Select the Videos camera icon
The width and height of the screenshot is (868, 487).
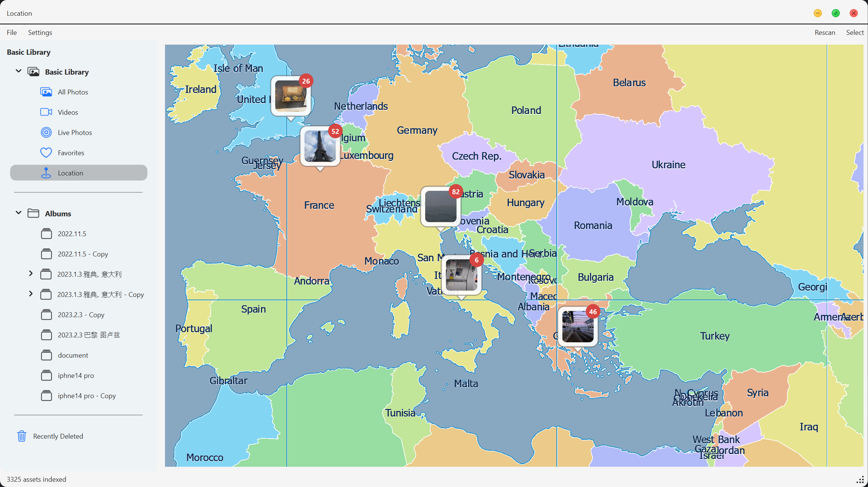(46, 112)
